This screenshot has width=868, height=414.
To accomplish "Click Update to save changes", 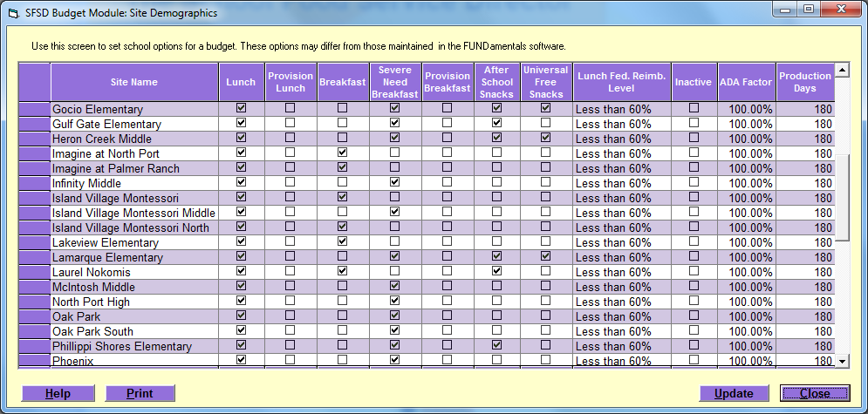I will click(x=734, y=393).
